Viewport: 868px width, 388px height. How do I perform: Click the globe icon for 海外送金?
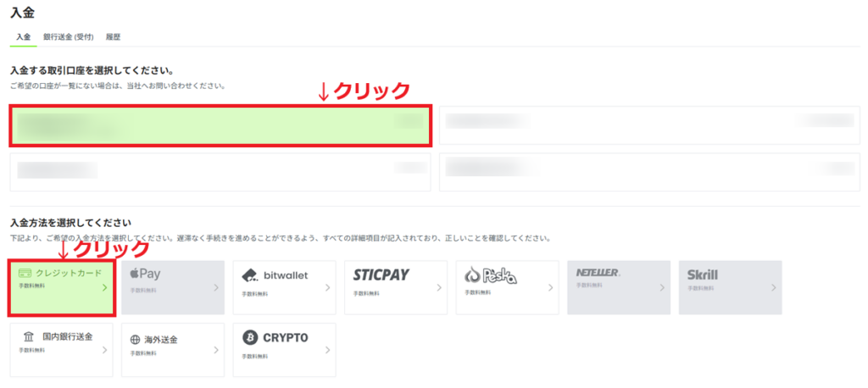click(135, 340)
